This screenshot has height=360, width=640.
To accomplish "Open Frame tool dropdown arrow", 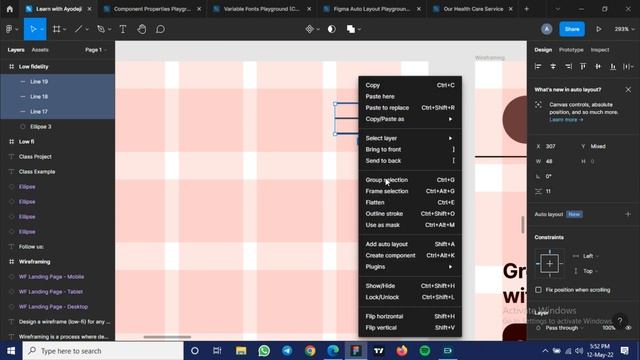I will (64, 29).
